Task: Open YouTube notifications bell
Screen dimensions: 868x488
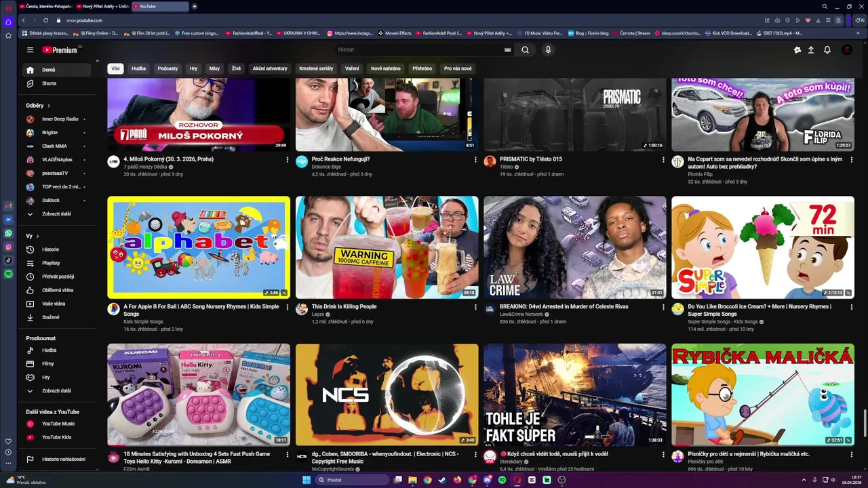Action: pos(827,49)
